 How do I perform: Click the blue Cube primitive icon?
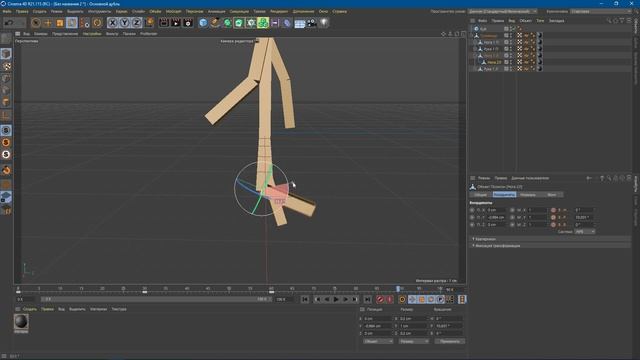click(x=203, y=23)
